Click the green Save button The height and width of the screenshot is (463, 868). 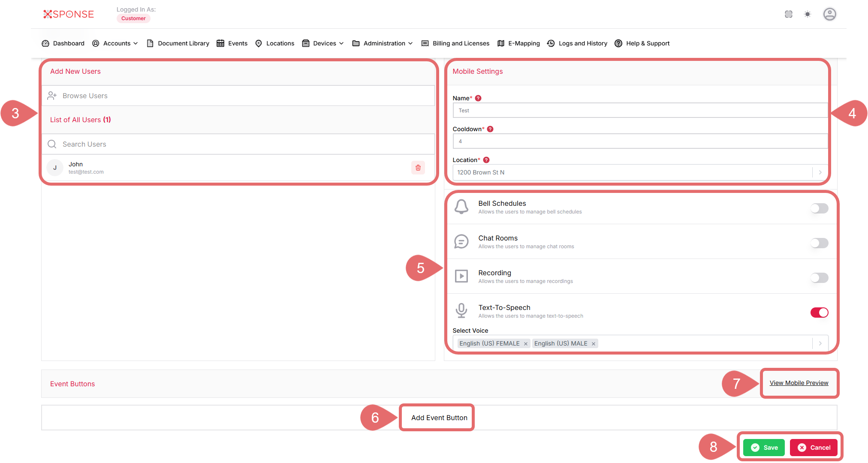[x=764, y=448]
